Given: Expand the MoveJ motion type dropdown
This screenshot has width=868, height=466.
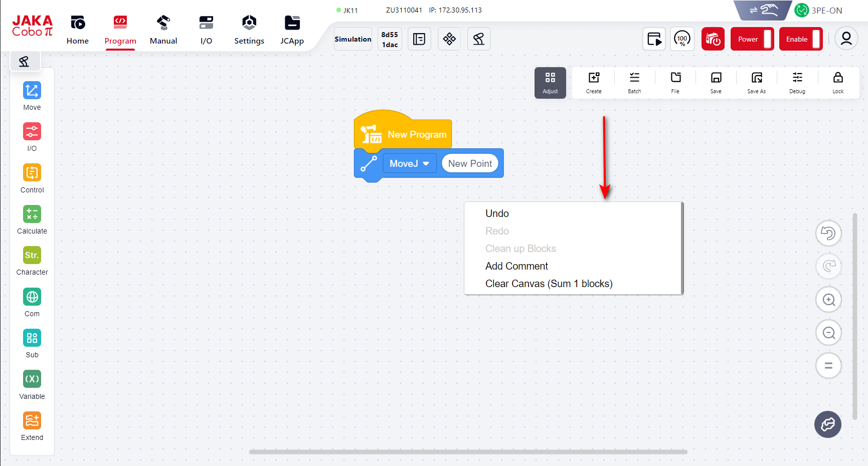Looking at the screenshot, I should click(x=409, y=164).
